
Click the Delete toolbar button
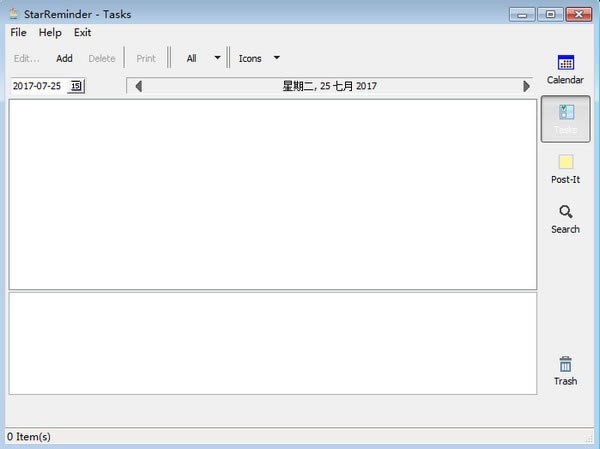(x=102, y=58)
